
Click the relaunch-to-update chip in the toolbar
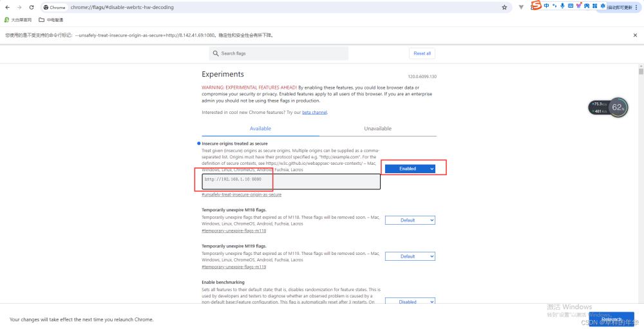click(618, 8)
